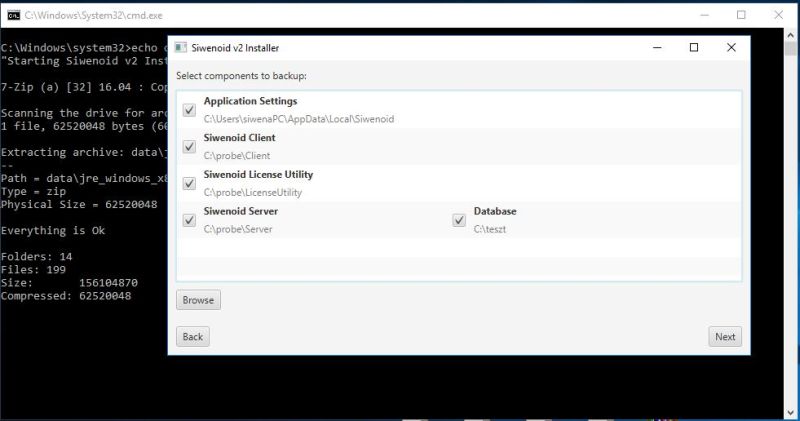Click path C:\Users\siwenaPC\AppData\Local\Siwenoid
Viewport: 800px width, 421px height.
click(298, 119)
